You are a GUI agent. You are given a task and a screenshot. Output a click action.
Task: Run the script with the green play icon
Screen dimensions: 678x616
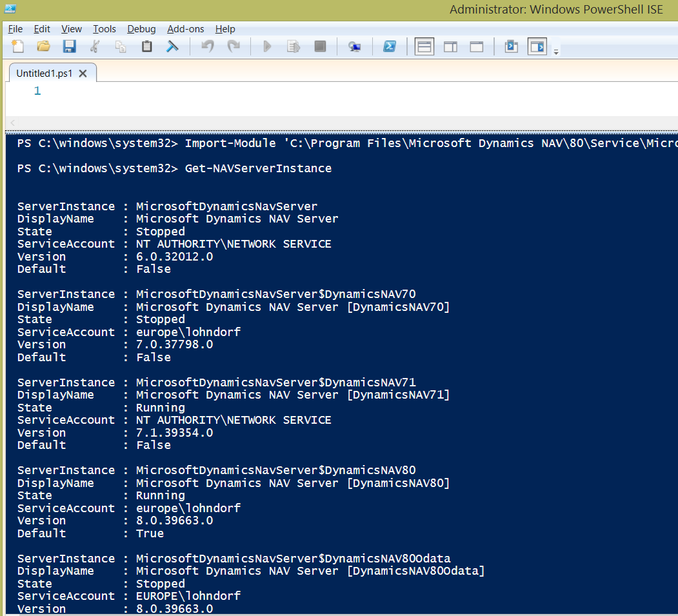tap(266, 46)
